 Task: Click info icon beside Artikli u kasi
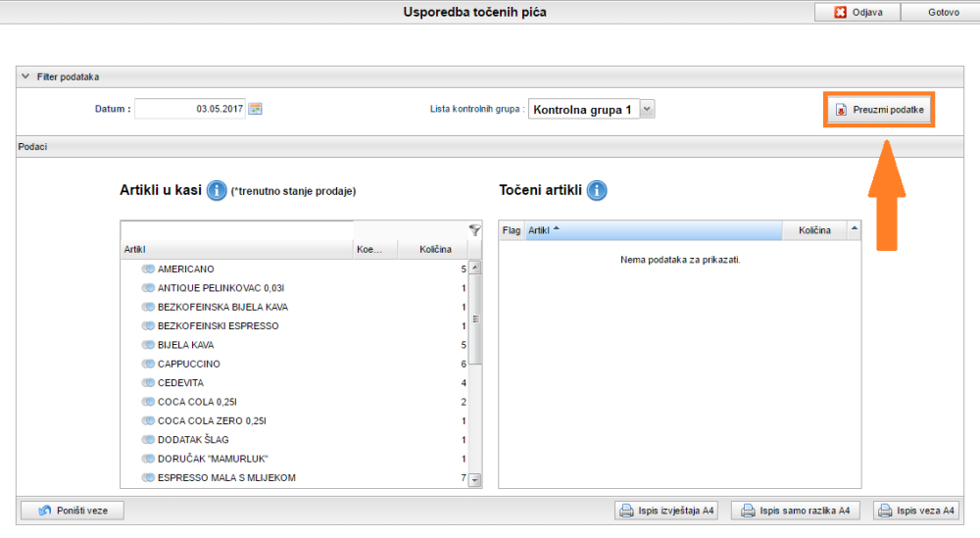click(217, 190)
